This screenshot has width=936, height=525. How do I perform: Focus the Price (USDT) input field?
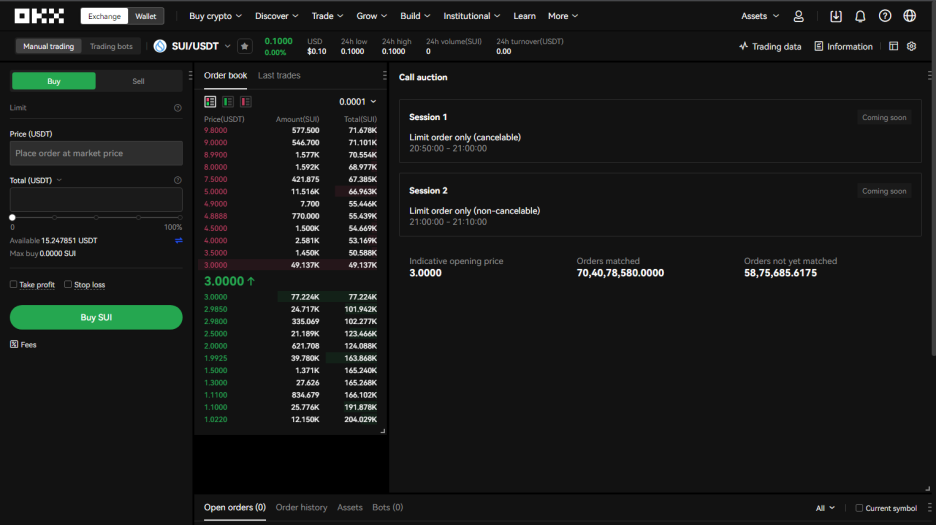[x=96, y=153]
